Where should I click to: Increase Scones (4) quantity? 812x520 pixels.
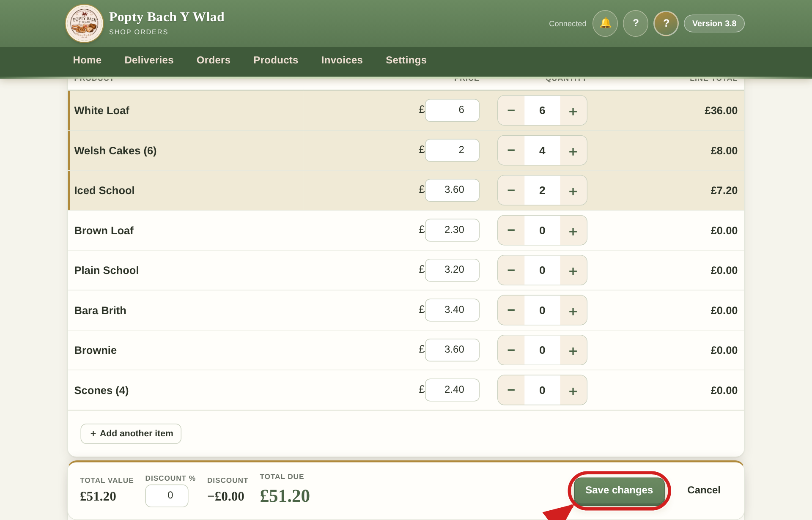573,390
